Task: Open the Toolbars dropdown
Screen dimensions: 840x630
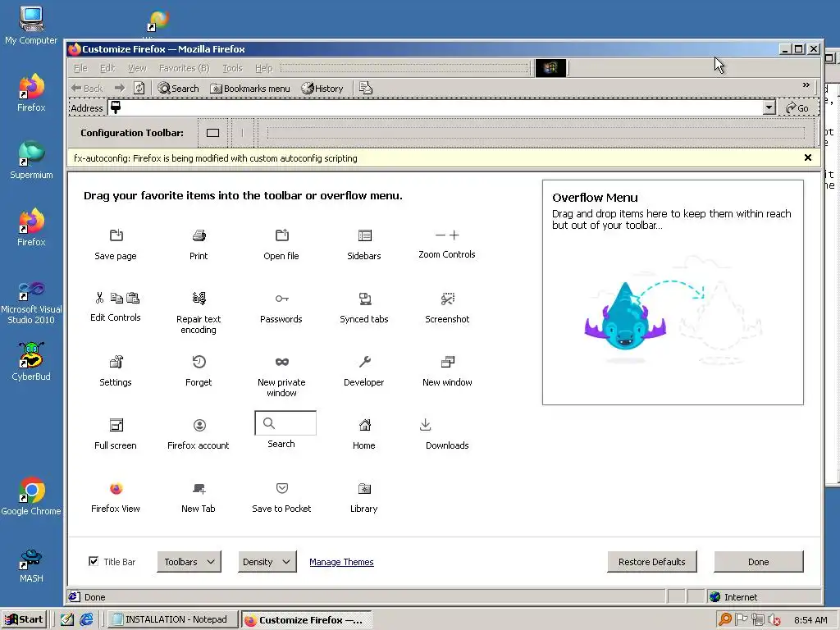Action: (189, 562)
